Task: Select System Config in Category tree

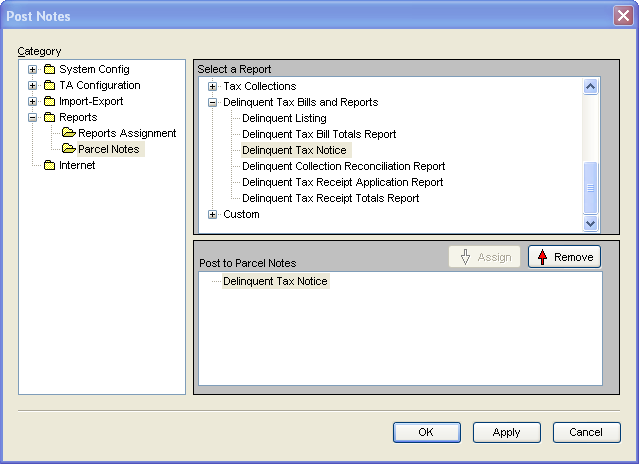Action: pyautogui.click(x=94, y=69)
